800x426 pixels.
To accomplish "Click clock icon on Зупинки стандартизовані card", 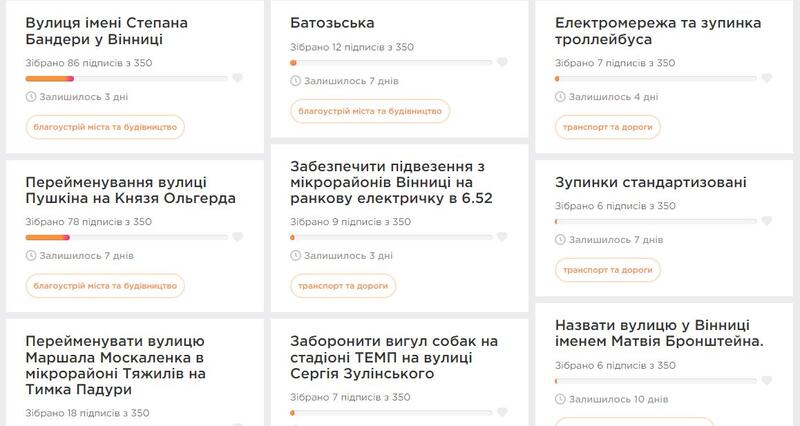I will 559,240.
